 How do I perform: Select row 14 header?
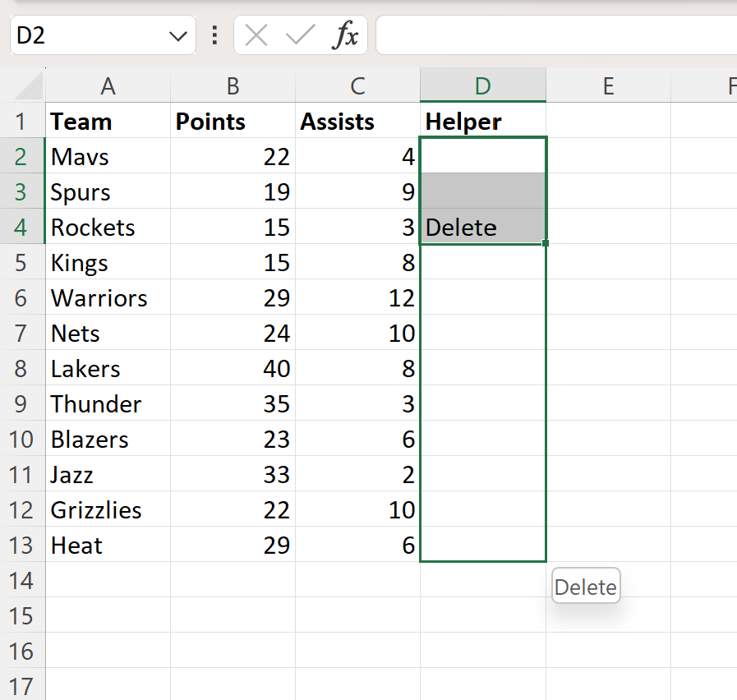point(22,581)
